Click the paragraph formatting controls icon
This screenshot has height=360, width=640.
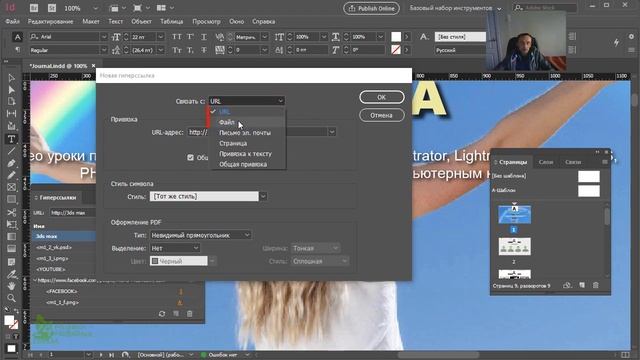tap(17, 50)
